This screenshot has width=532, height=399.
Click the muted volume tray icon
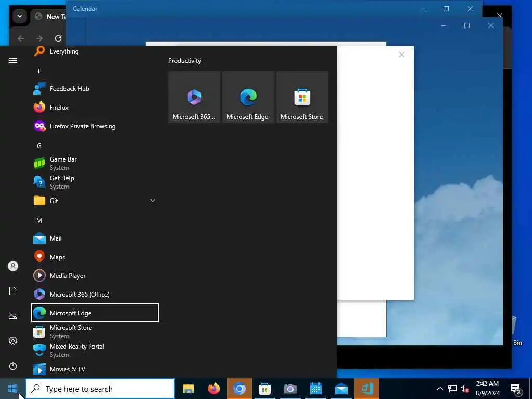pos(464,389)
